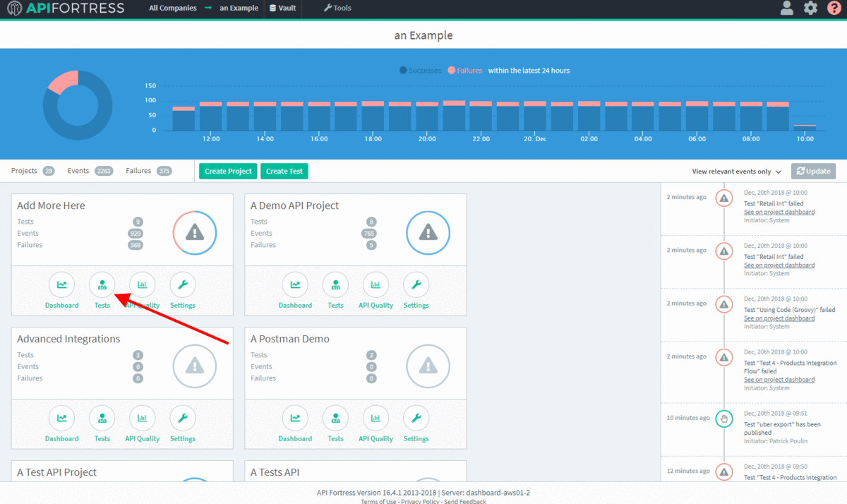Click the help question mark icon
The image size is (847, 504).
(x=834, y=8)
